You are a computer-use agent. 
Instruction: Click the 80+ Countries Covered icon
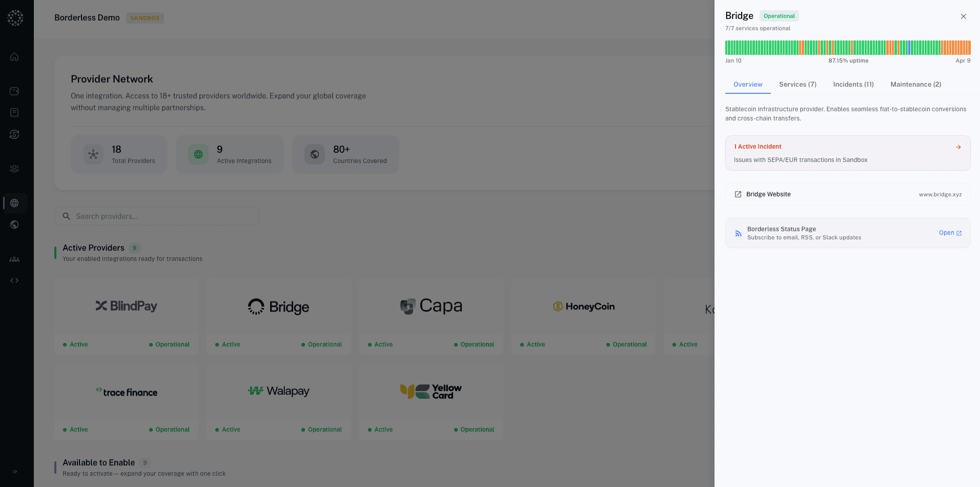pyautogui.click(x=315, y=154)
